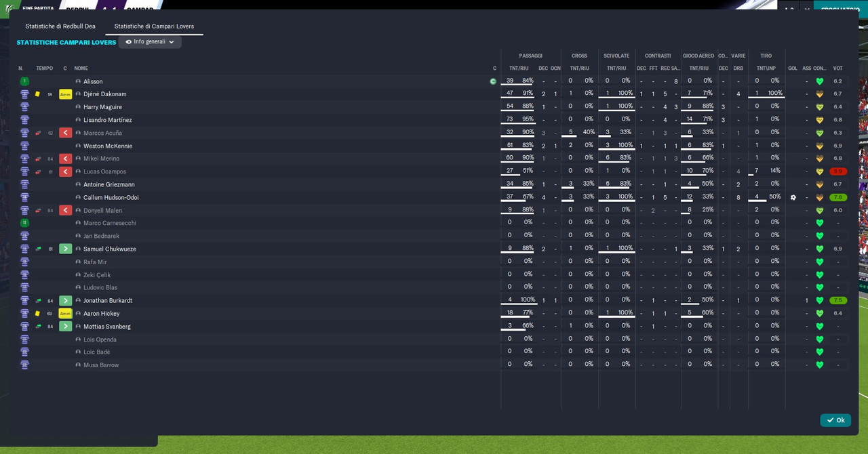Viewport: 868px width, 454px height.
Task: Sort by the N. column header
Action: point(21,68)
